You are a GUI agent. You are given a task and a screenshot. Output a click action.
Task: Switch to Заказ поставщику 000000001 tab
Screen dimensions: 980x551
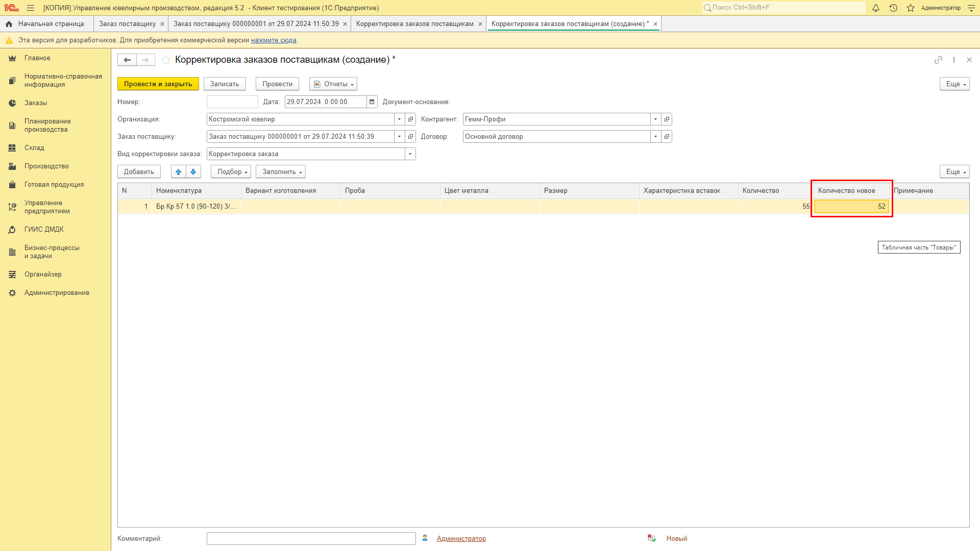[x=256, y=24]
